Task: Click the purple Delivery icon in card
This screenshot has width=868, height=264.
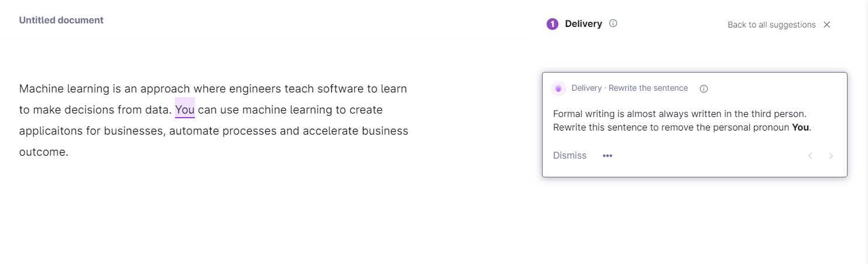Action: 558,88
